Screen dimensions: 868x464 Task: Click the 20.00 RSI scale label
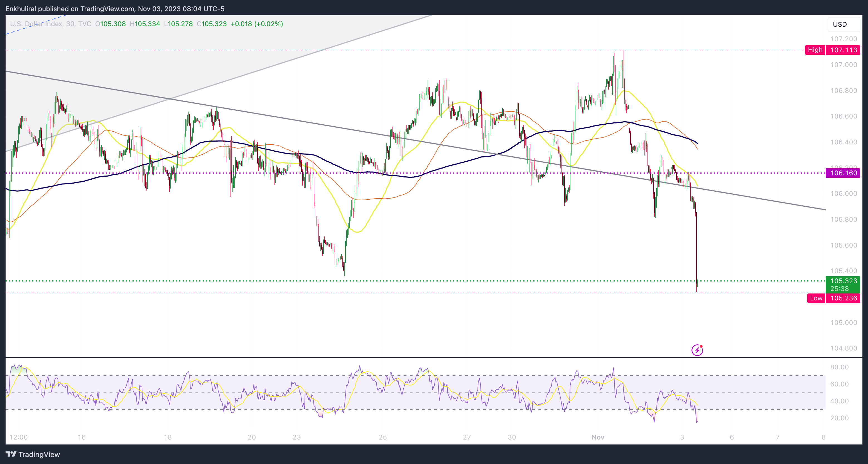tap(839, 418)
